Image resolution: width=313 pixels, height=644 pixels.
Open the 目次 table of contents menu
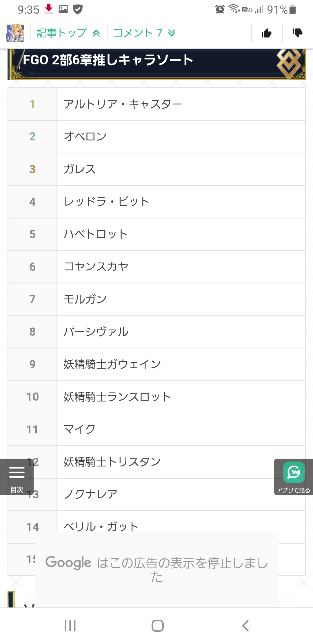point(17,477)
